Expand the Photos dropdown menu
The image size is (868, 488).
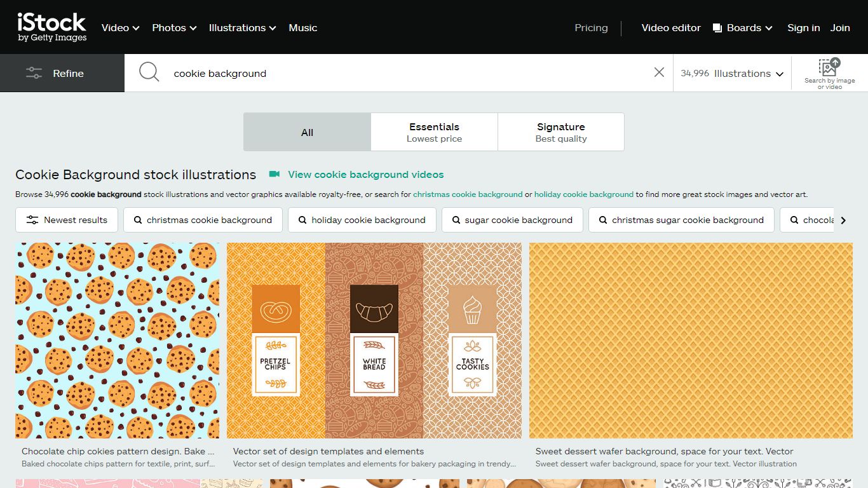point(174,28)
